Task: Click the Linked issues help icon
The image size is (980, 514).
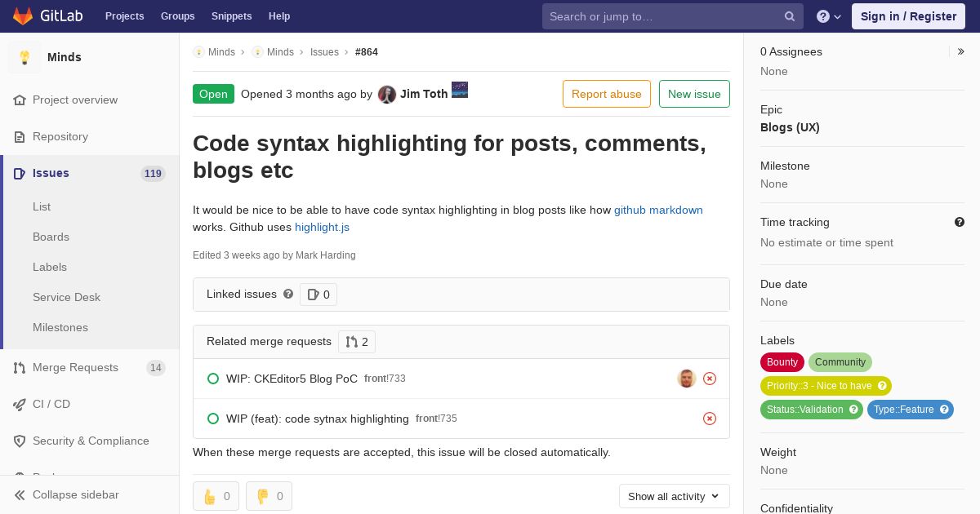Action: 288,295
